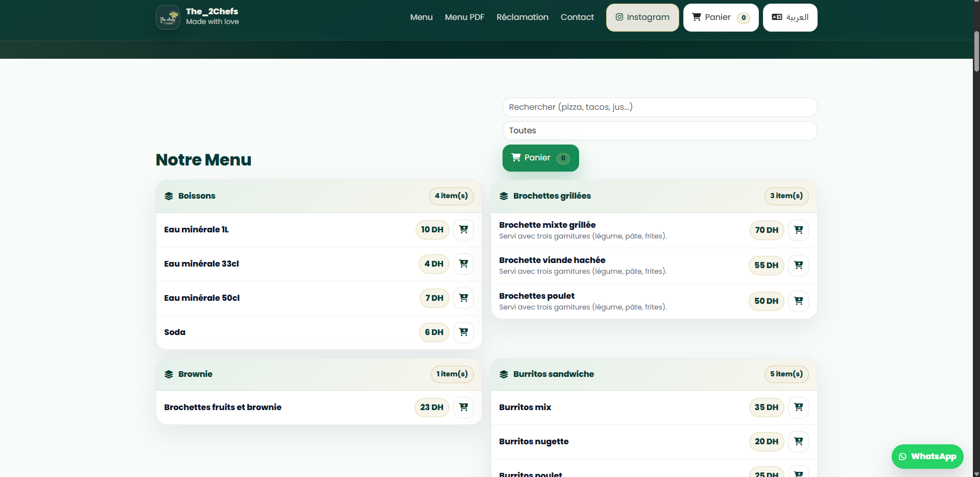Add Eau minérale 1L to cart
The width and height of the screenshot is (980, 477).
pyautogui.click(x=463, y=230)
